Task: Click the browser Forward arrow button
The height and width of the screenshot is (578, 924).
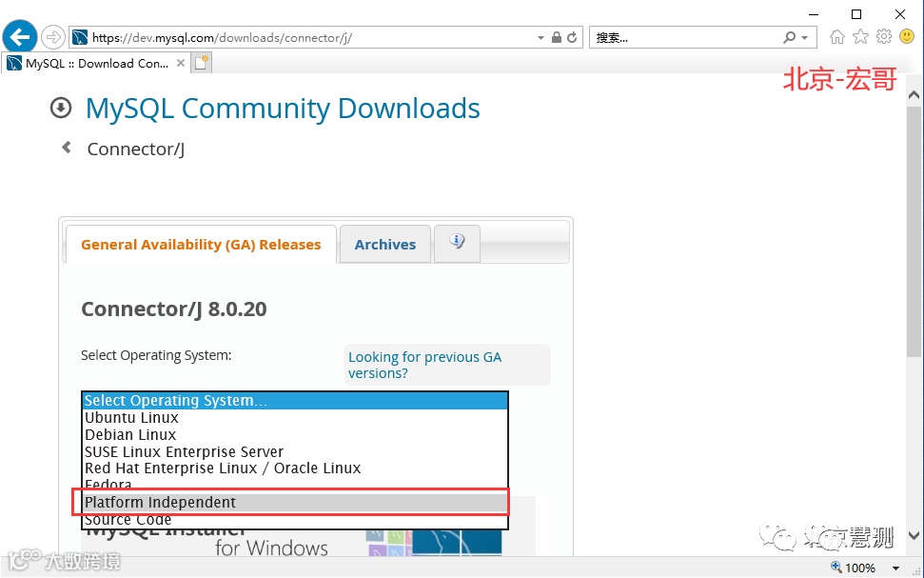Action: coord(53,38)
